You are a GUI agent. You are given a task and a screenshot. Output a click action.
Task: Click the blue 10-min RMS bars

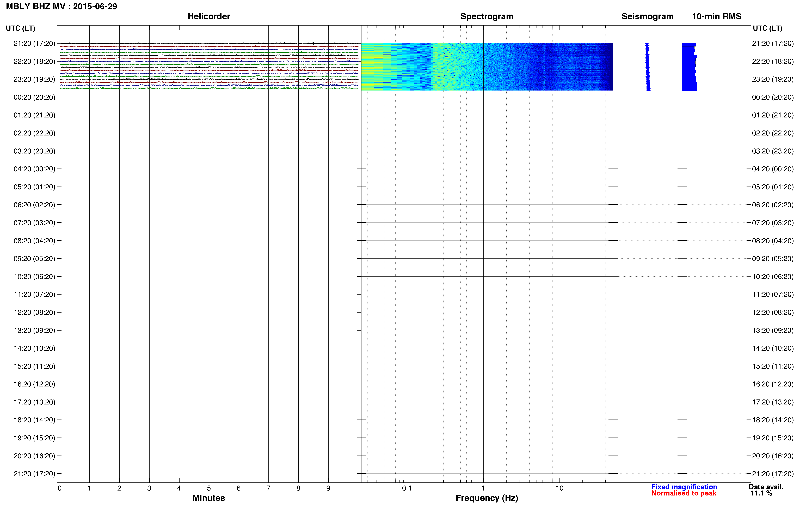[x=690, y=67]
